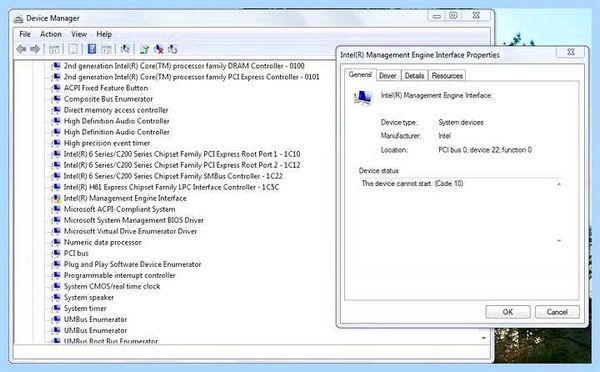Switch to the Driver tab
The image size is (600, 372).
pos(388,76)
